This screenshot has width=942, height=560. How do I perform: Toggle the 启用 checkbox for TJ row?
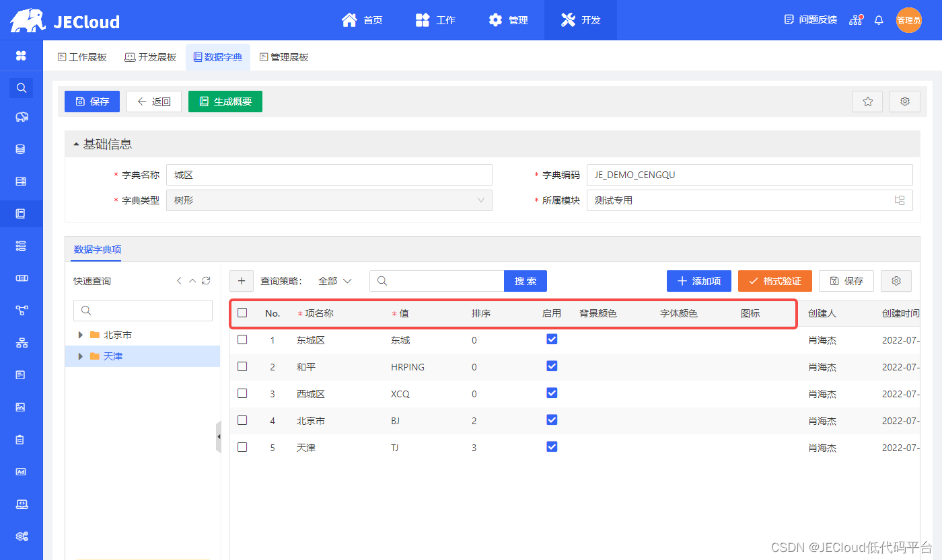(x=552, y=446)
